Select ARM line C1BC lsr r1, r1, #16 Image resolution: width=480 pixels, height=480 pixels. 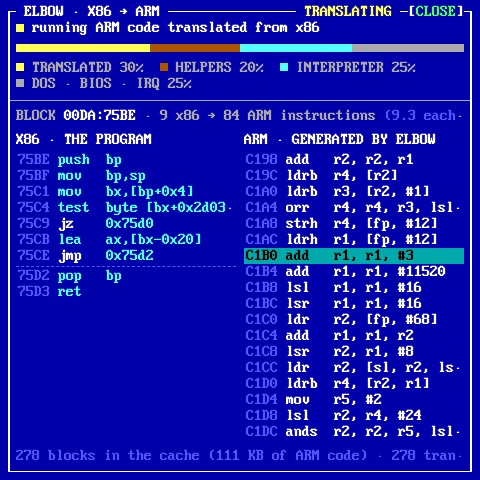pos(354,303)
